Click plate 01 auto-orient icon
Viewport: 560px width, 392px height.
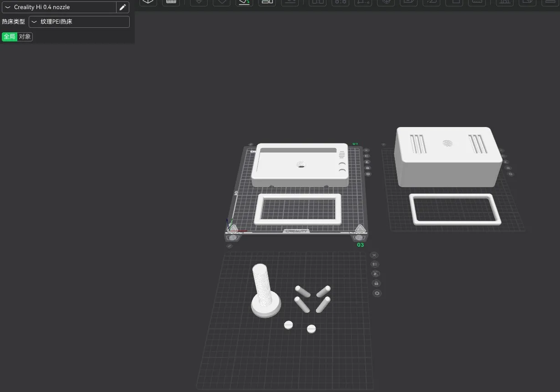pyautogui.click(x=367, y=162)
